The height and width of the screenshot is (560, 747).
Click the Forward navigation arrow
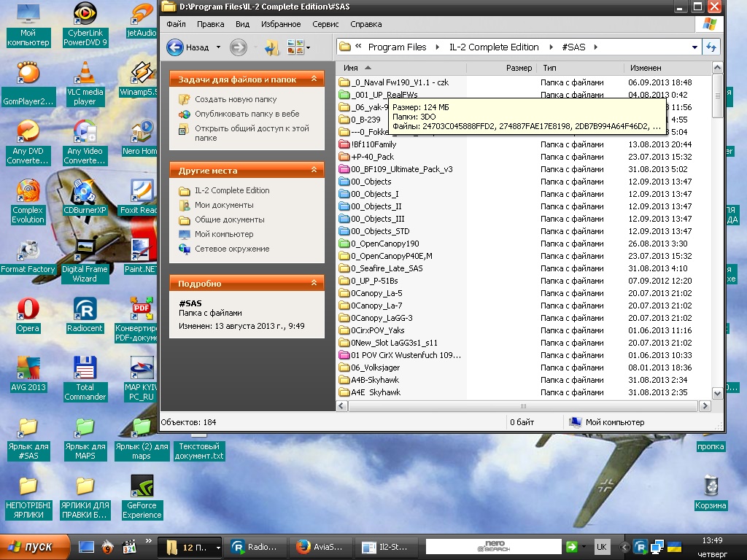pos(239,47)
